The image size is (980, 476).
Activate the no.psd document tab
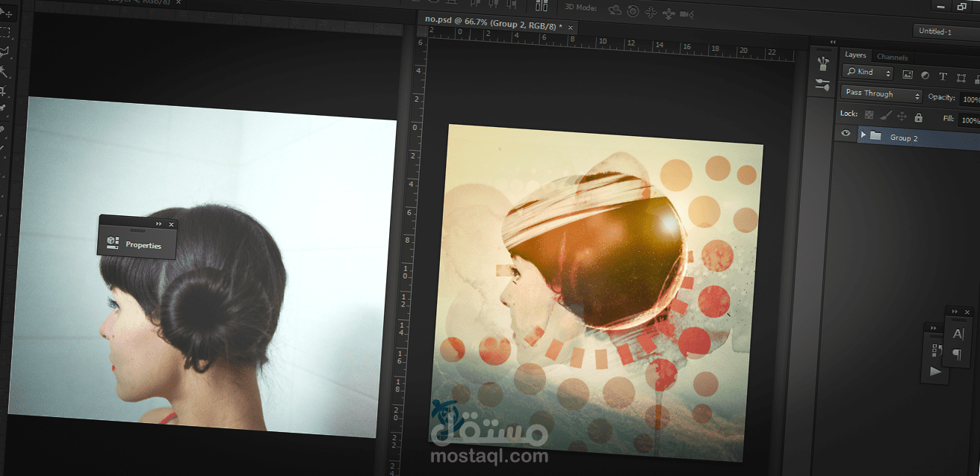[x=493, y=25]
